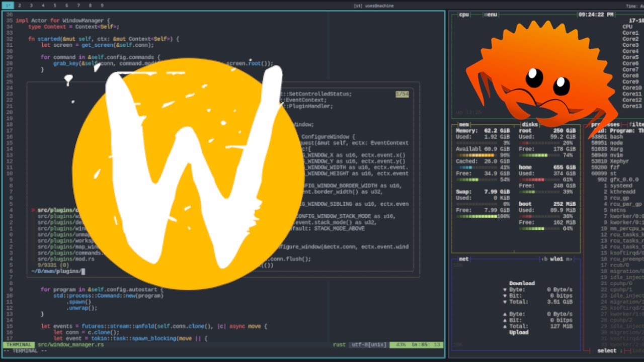
Task: Select the netns process row
Action: tap(617, 210)
